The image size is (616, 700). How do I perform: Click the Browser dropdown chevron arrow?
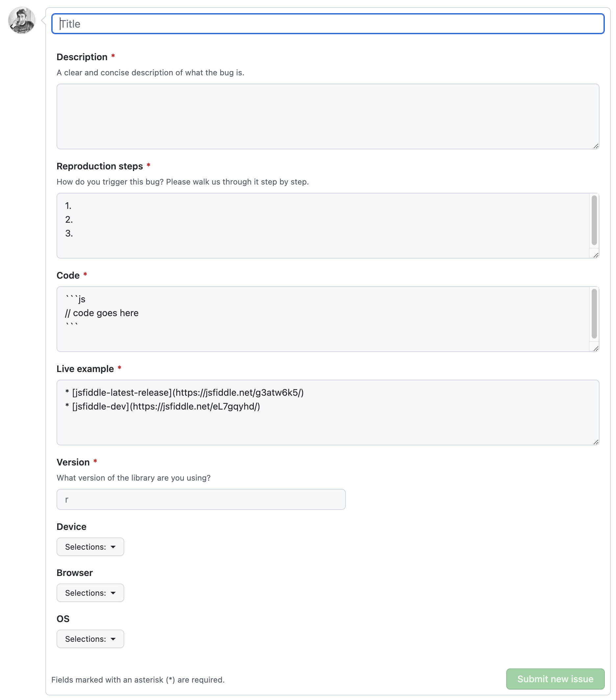coord(113,593)
